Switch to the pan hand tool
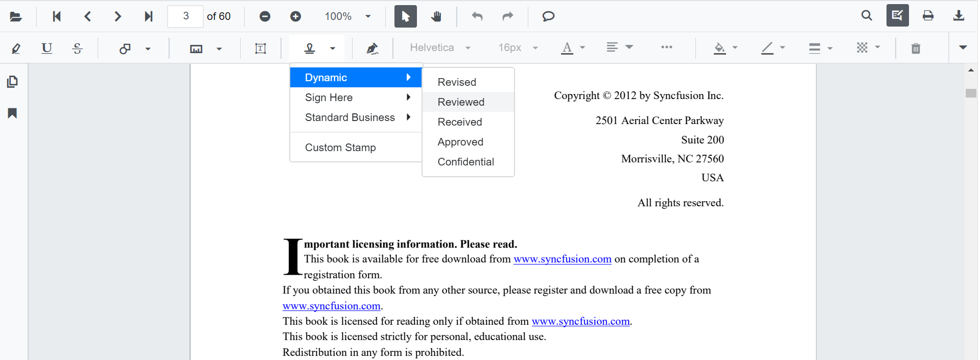 point(436,16)
